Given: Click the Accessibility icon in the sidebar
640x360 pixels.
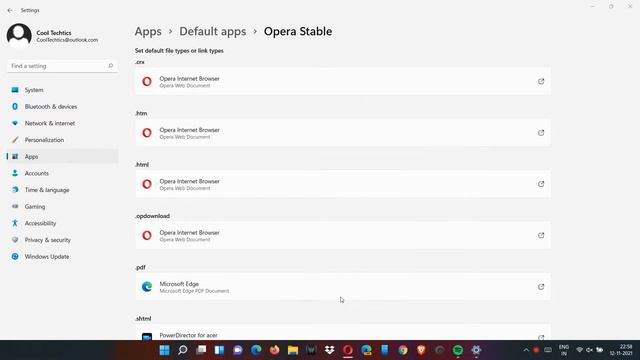Looking at the screenshot, I should [x=15, y=223].
